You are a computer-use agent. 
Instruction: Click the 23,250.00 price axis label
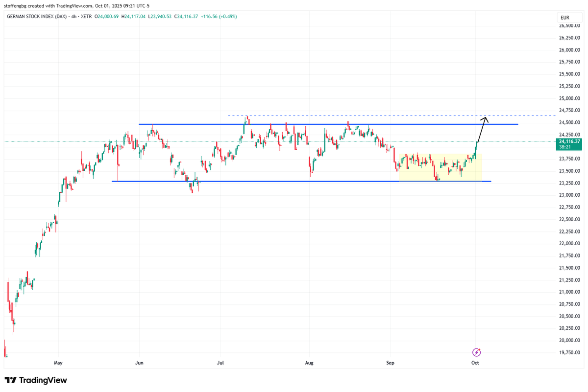click(570, 183)
